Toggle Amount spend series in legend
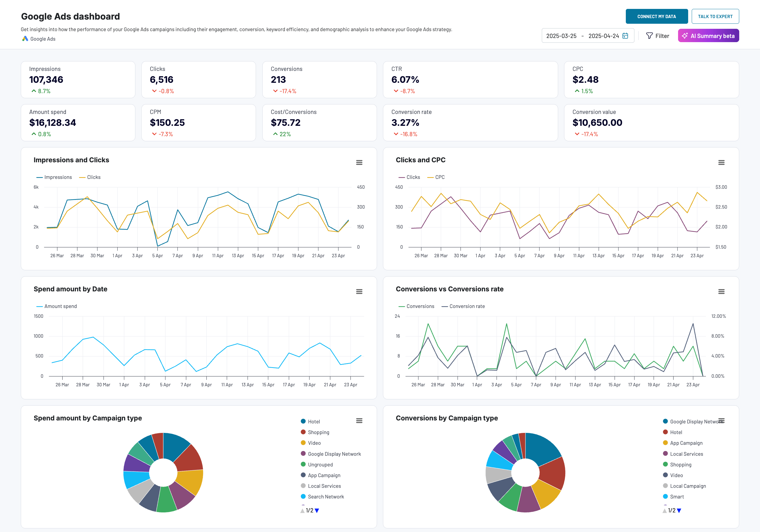The width and height of the screenshot is (760, 532). [x=57, y=307]
